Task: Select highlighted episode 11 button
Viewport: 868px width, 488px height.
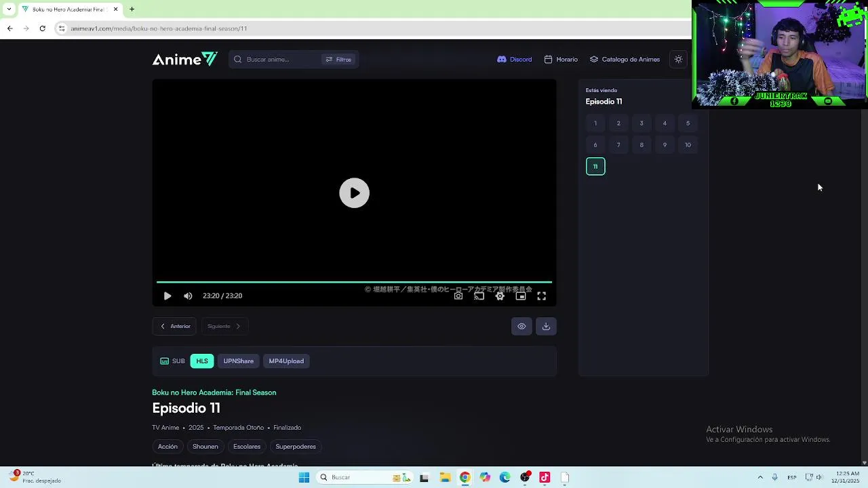Action: tap(595, 167)
